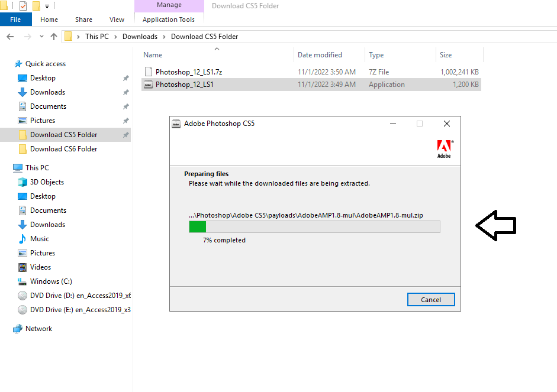Select the Application Tools tab
The width and height of the screenshot is (557, 392).
tap(169, 20)
